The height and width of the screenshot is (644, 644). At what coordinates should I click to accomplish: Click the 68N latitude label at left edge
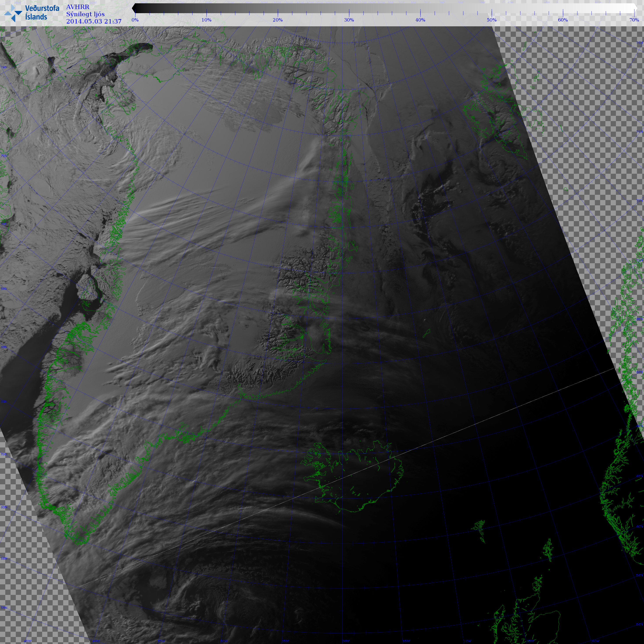click(x=4, y=289)
